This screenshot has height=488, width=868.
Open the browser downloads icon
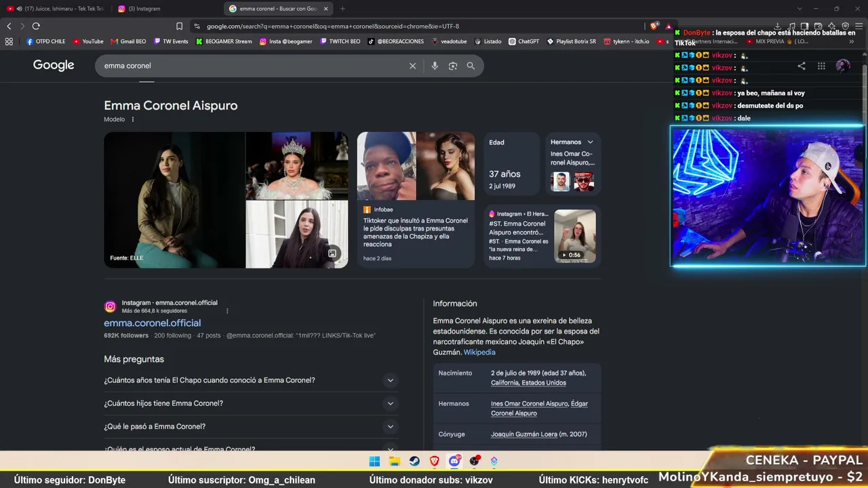(778, 26)
